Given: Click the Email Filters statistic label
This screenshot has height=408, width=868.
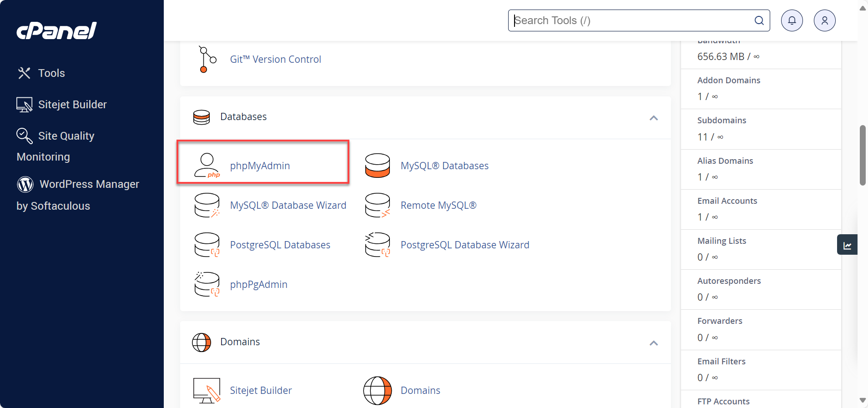Looking at the screenshot, I should [x=721, y=361].
